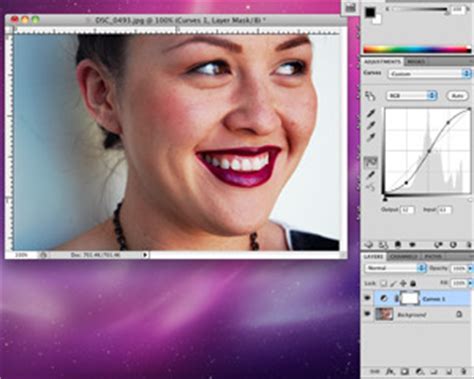The height and width of the screenshot is (379, 474).
Task: Hide the Curves 1 layer
Action: [367, 298]
